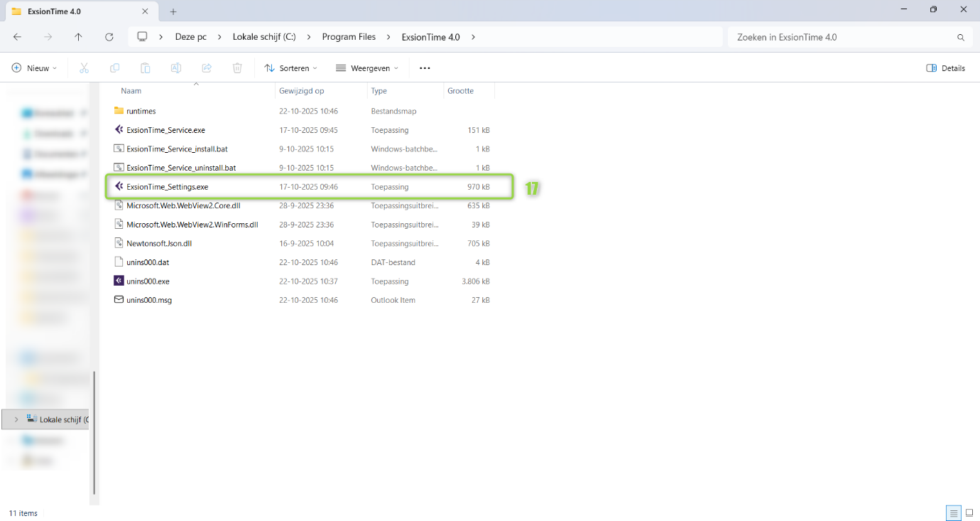
Task: Add a new Explorer tab
Action: pos(173,11)
